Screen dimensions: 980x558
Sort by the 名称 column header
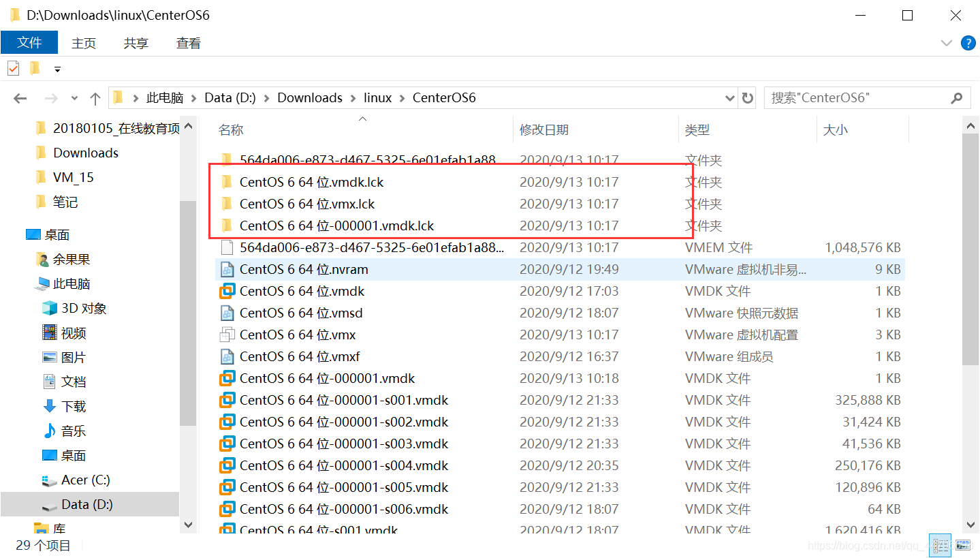tap(231, 129)
